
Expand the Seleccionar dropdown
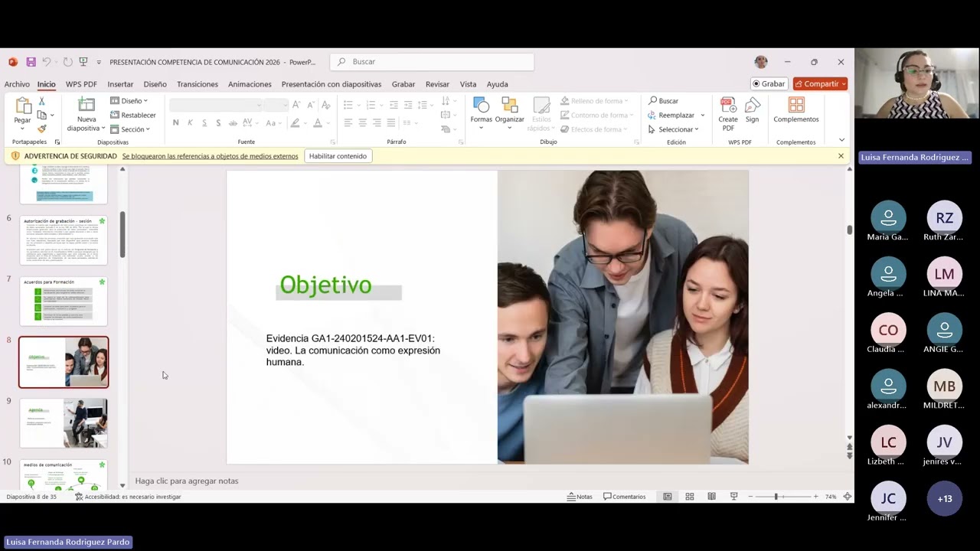coord(674,129)
